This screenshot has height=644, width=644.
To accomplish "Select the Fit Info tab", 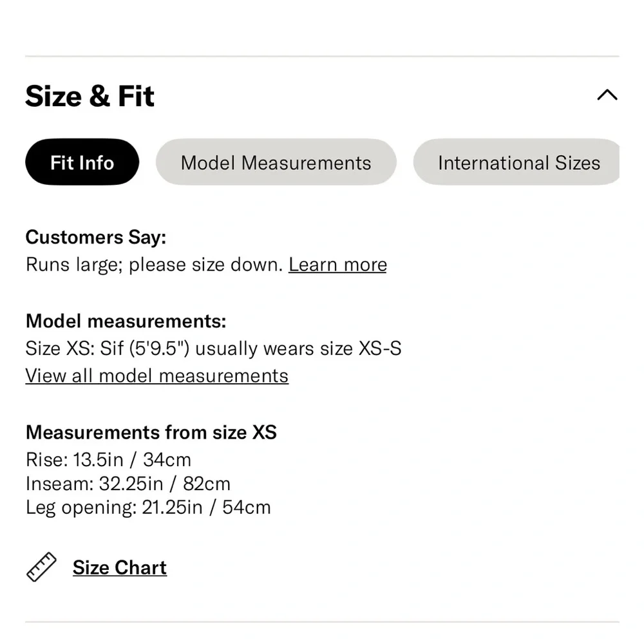I will [x=82, y=162].
